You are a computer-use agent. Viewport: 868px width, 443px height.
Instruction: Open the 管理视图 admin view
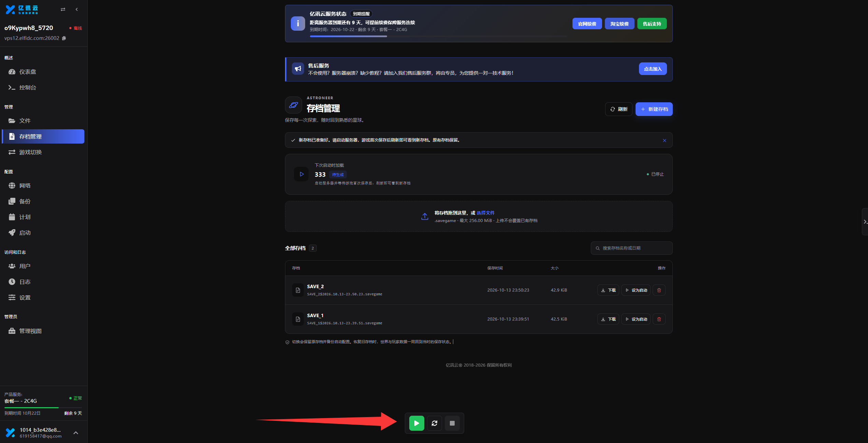(43, 331)
